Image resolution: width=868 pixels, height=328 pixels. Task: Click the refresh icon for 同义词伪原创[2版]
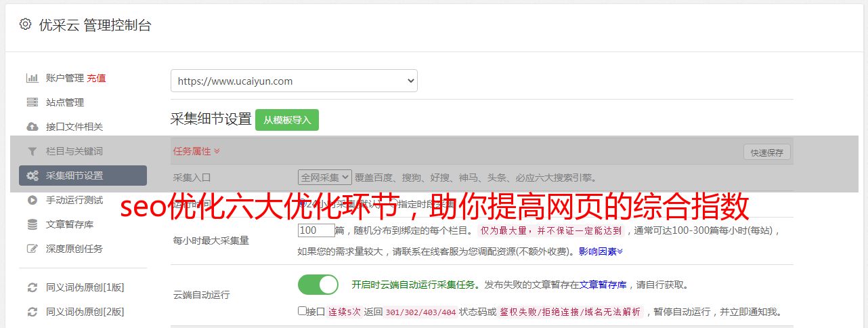click(x=32, y=312)
